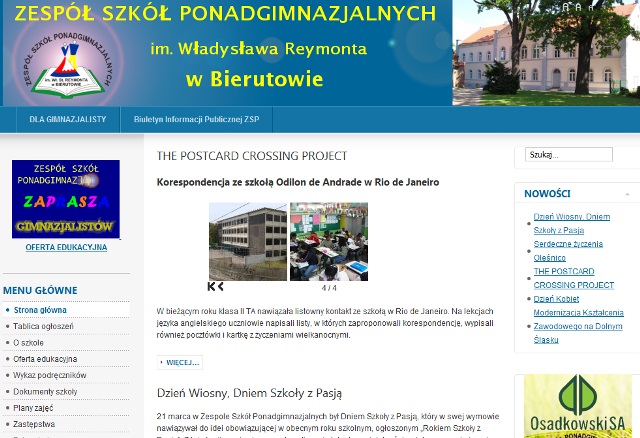
Task: Click font size A controls in header
Action: click(578, 7)
